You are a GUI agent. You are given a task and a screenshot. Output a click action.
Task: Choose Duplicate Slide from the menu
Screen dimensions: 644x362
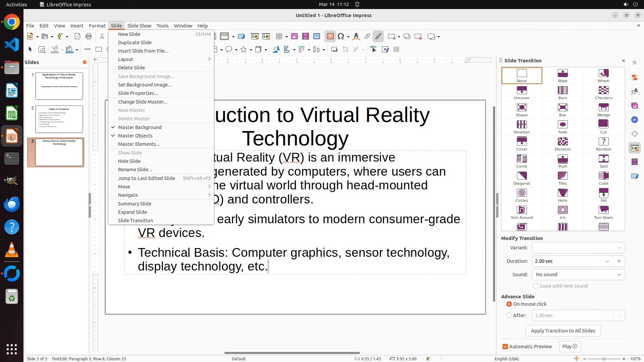135,43
